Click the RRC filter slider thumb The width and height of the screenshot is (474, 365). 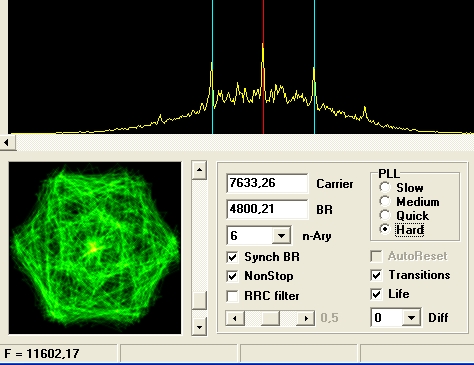270,318
